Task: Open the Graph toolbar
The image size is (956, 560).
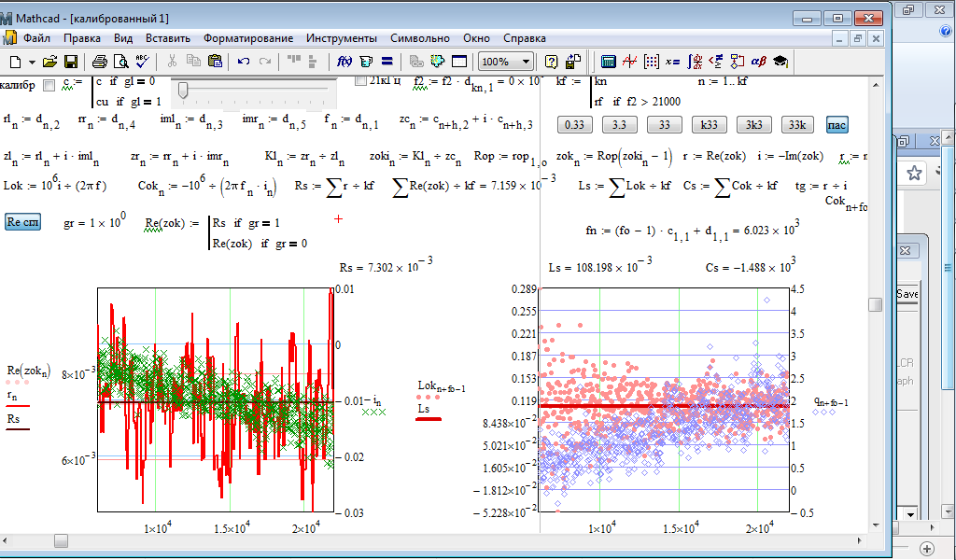Action: click(629, 62)
